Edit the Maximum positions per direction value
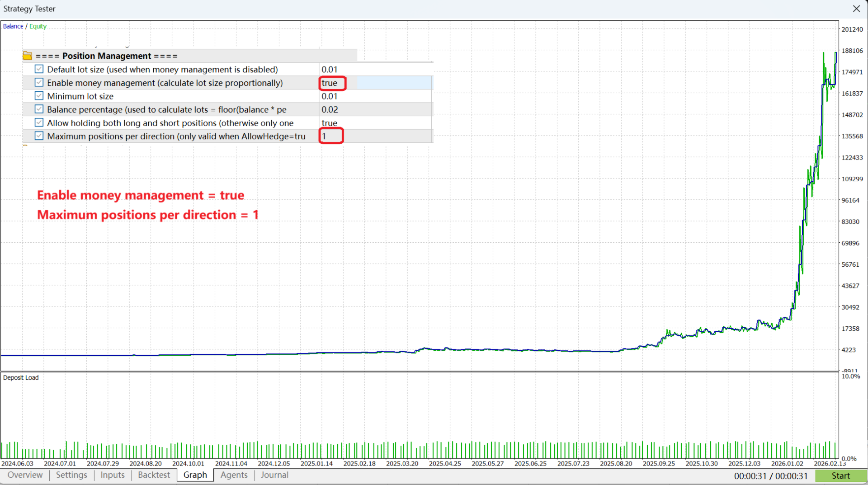868x485 pixels. click(x=324, y=136)
